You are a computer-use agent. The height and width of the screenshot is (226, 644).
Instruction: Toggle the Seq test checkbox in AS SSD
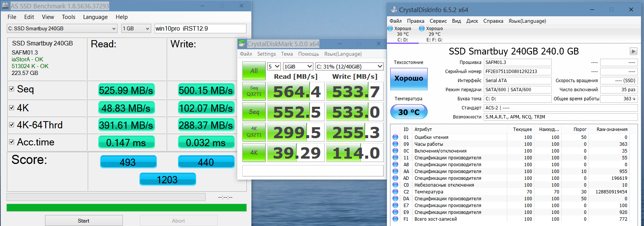pos(12,89)
